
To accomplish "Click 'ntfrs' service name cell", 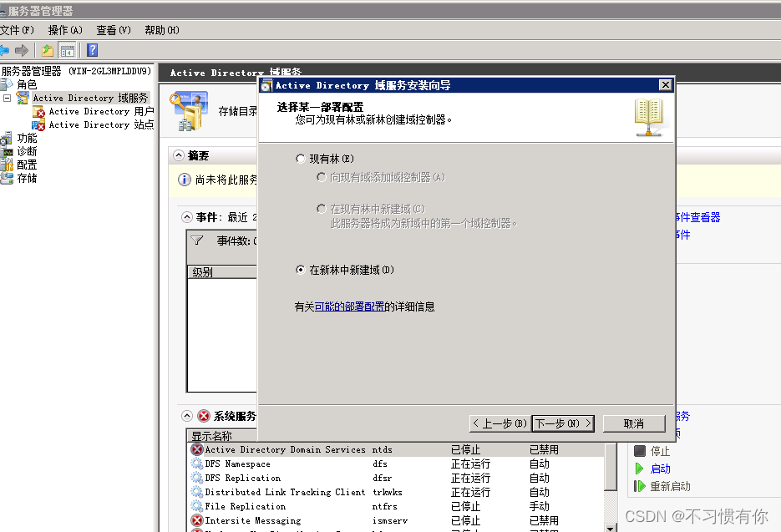I will point(384,507).
